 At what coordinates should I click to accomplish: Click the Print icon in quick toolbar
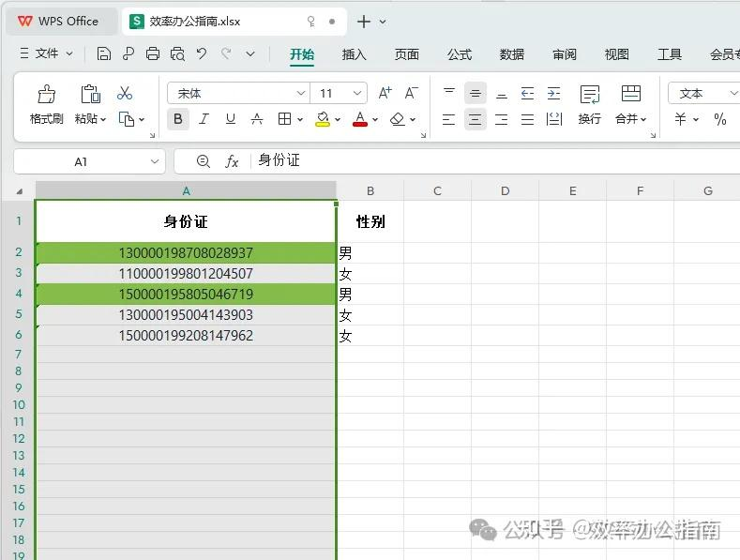point(153,53)
